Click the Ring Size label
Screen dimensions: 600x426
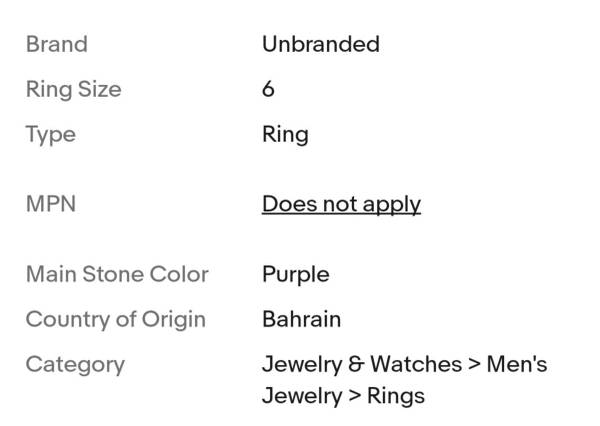pos(73,89)
